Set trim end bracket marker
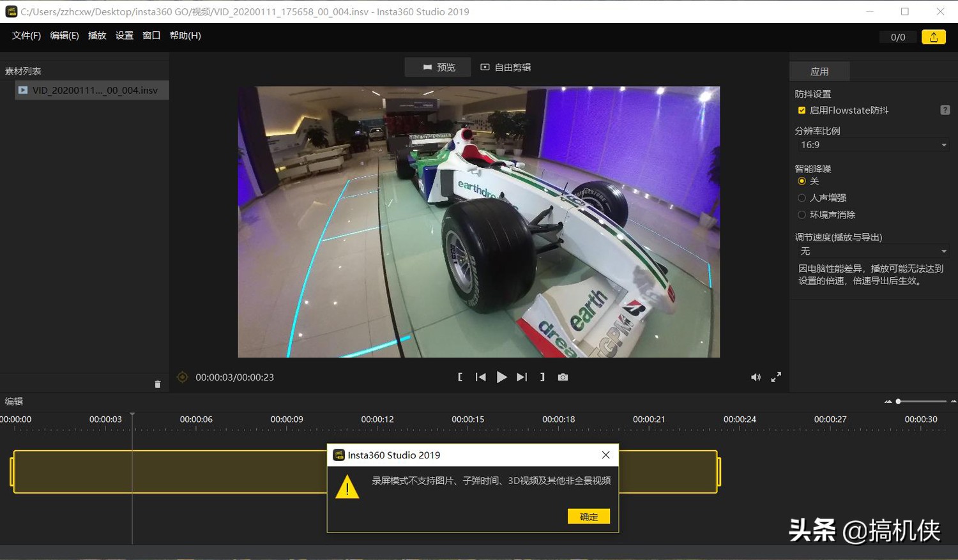 542,377
